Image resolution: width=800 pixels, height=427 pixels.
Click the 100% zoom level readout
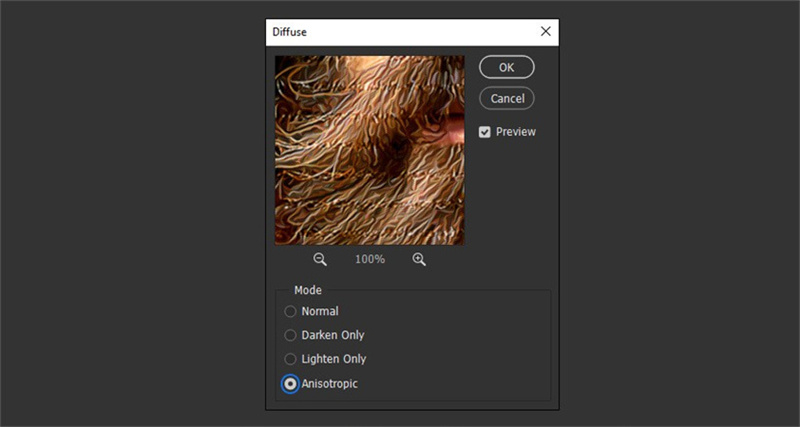tap(369, 259)
